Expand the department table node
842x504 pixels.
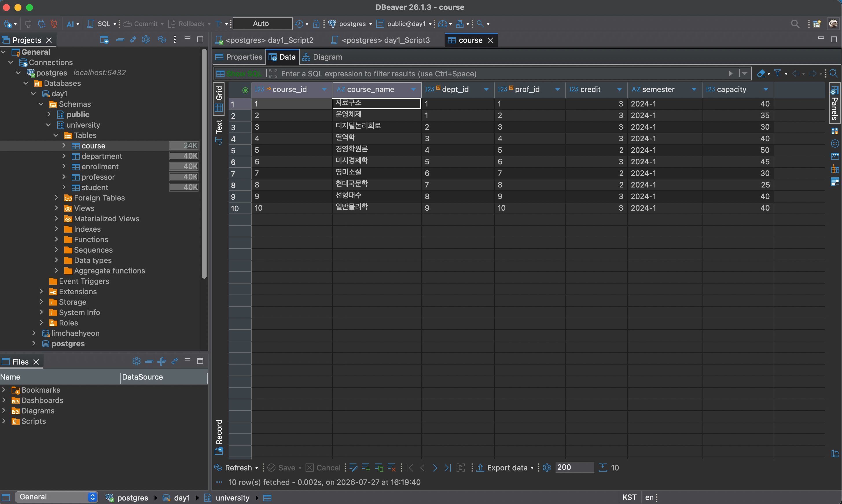pos(64,156)
